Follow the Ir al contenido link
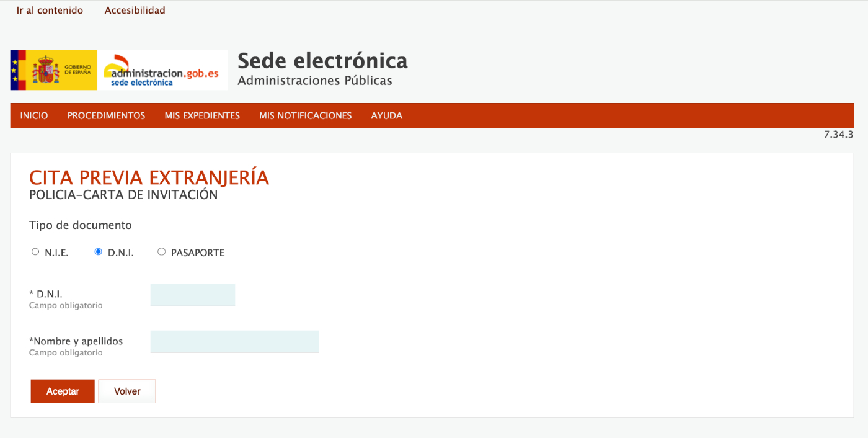 point(50,10)
